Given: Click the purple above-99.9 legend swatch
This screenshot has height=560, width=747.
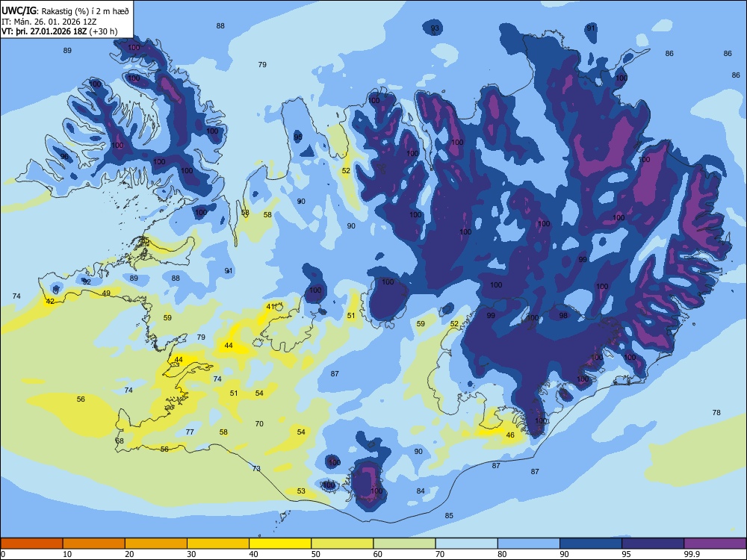Looking at the screenshot, I should pyautogui.click(x=715, y=544).
